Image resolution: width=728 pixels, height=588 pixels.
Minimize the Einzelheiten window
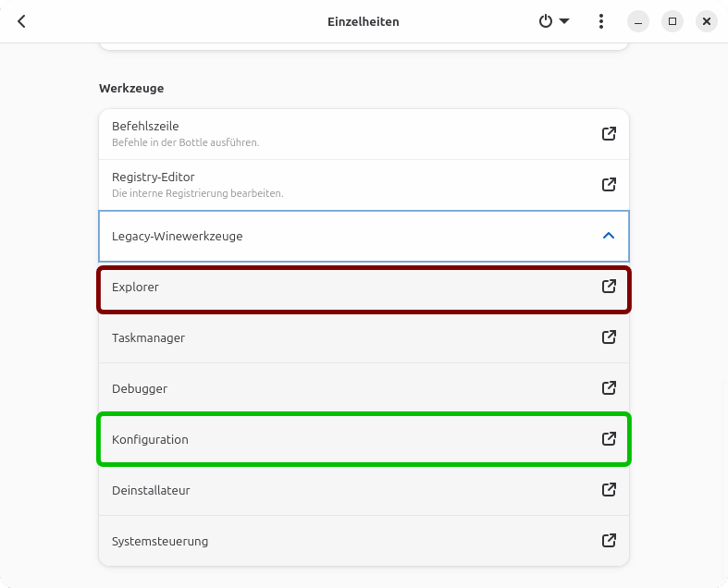pos(638,21)
